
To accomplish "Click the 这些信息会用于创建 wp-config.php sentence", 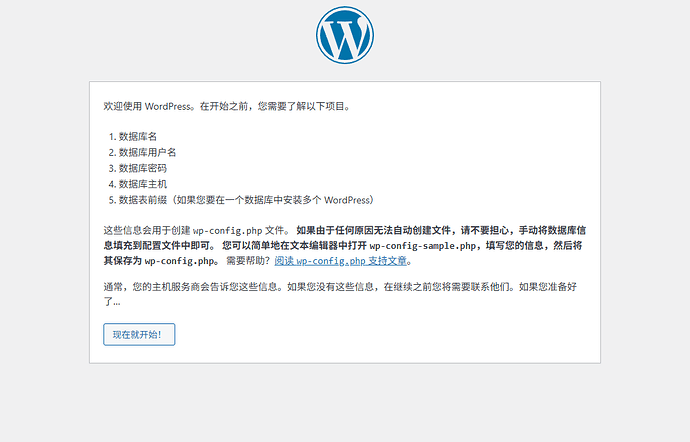I will point(197,230).
